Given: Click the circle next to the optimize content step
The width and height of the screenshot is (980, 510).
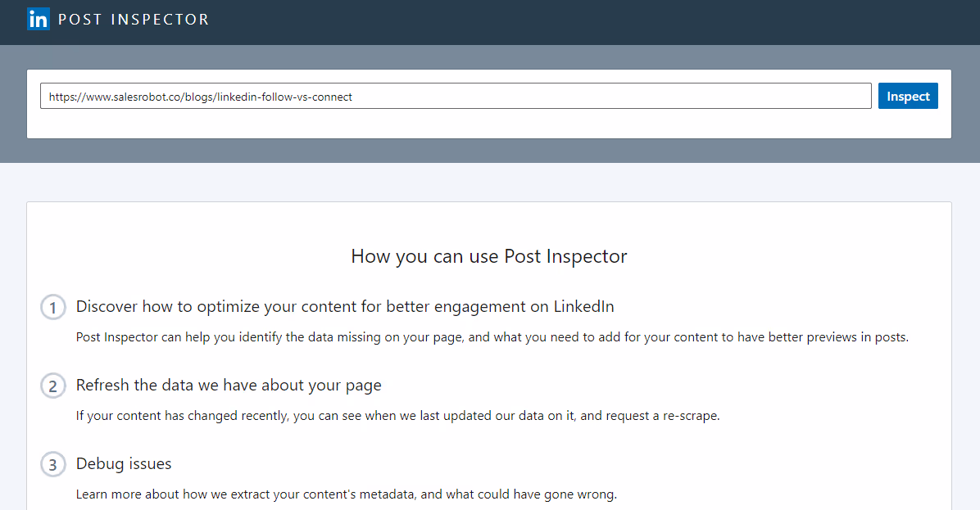Looking at the screenshot, I should (x=52, y=307).
